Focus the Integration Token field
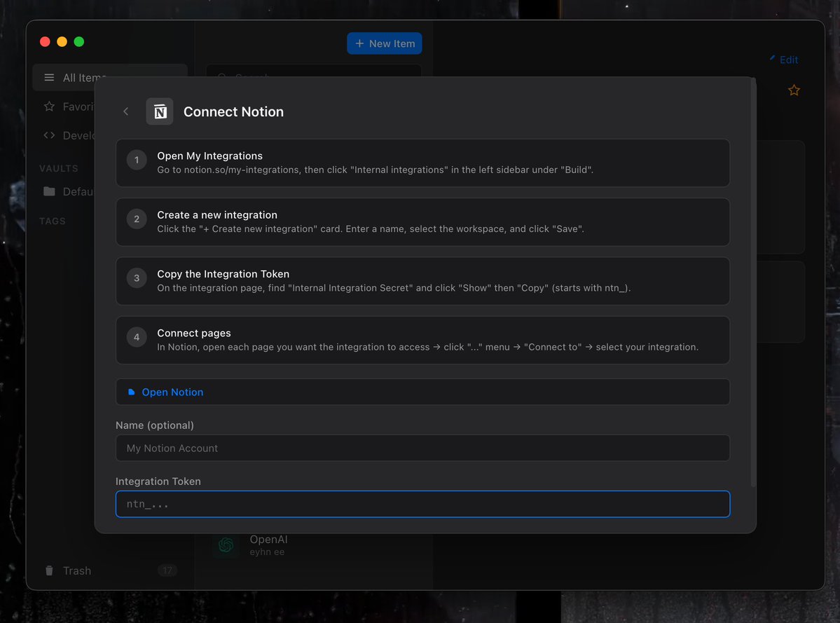Screen dimensions: 840x623 point(422,504)
